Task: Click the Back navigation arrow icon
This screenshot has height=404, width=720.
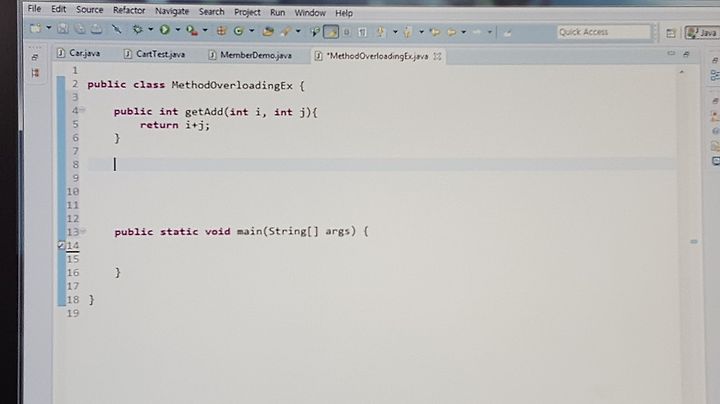Action: [x=452, y=32]
